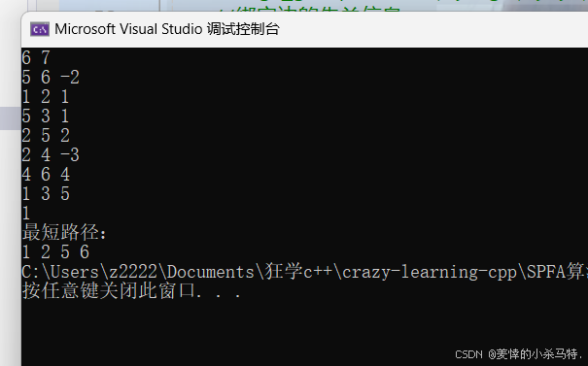Click the '按任意键关闭此窗口. . .' prompt

pos(131,290)
